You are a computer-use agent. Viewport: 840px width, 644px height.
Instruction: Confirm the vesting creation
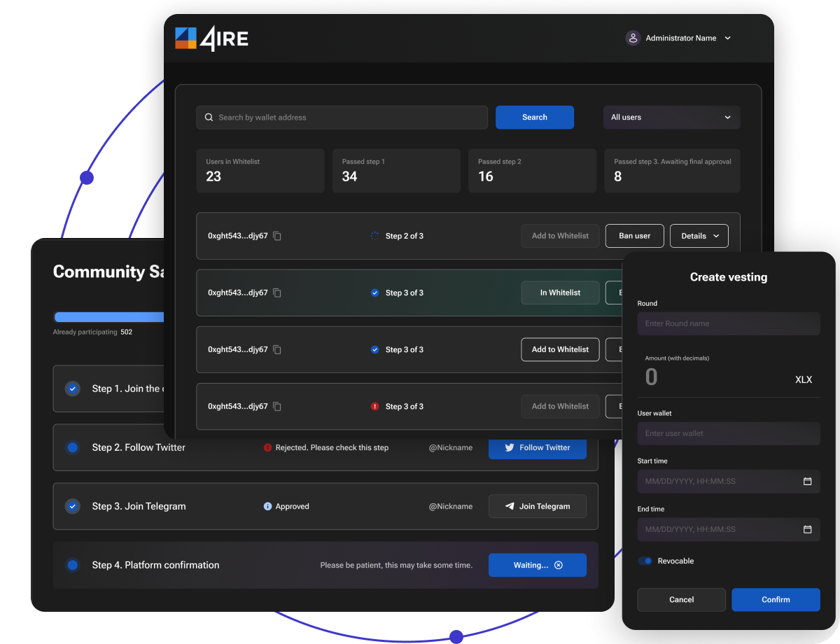(x=776, y=599)
